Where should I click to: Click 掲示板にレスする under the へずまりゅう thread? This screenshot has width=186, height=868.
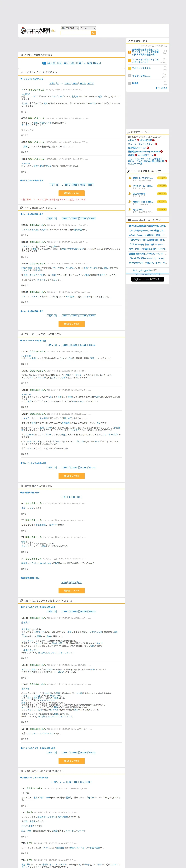pyautogui.click(x=72, y=193)
